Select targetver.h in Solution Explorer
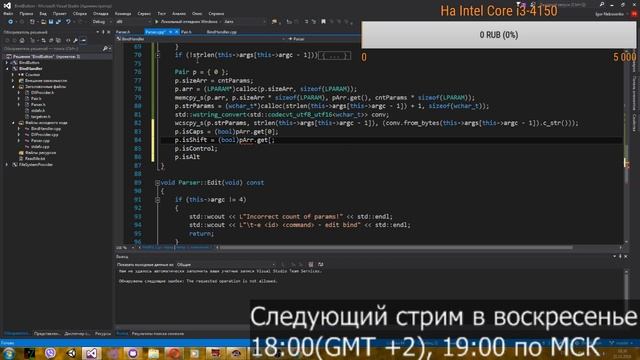This screenshot has width=640, height=360. pyautogui.click(x=40, y=116)
